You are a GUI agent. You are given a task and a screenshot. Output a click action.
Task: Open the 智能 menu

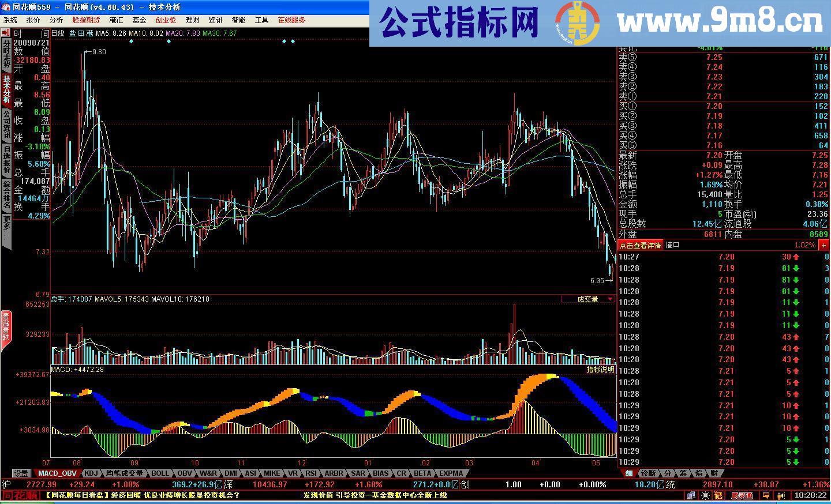[x=238, y=20]
